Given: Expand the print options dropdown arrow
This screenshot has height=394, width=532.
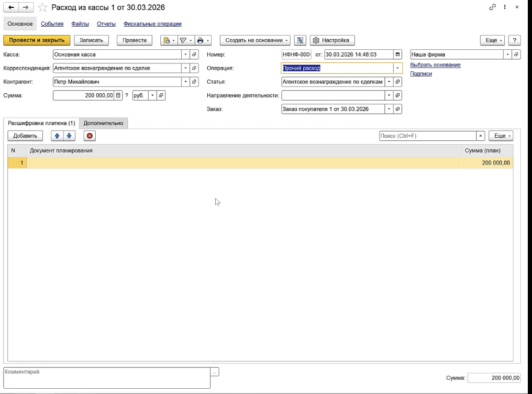Looking at the screenshot, I should [208, 40].
